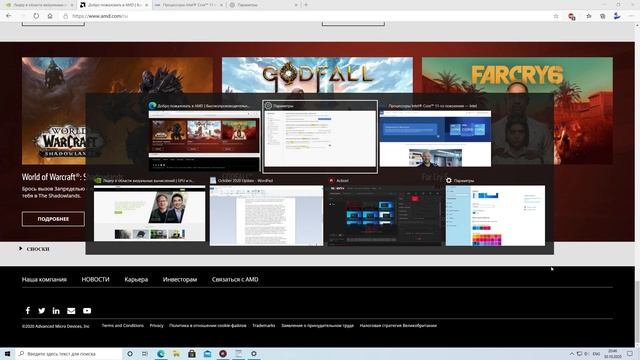Close the AMD browser tab
Screen dimensions: 640x360
coord(147,5)
